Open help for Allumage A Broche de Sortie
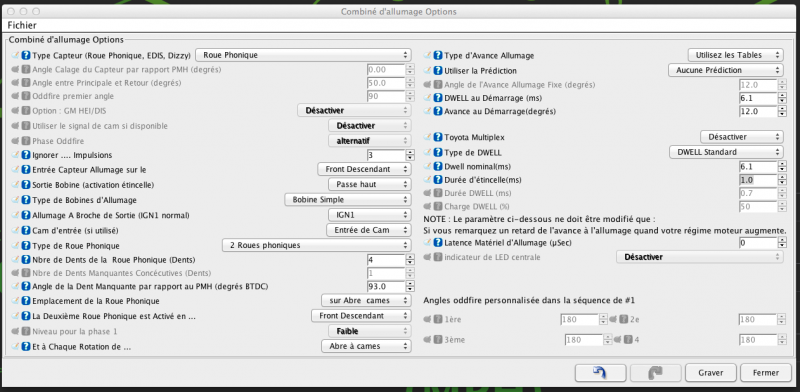This screenshot has width=800, height=392. point(27,215)
